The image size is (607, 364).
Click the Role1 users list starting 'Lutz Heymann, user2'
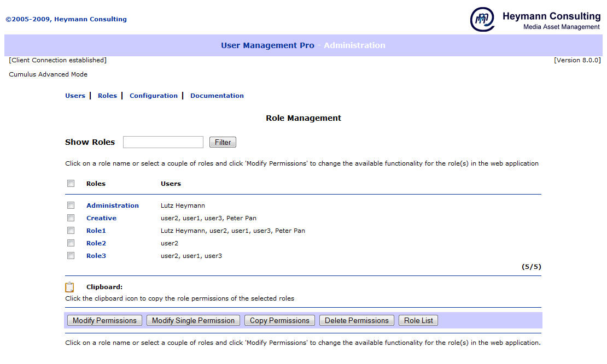(x=232, y=231)
